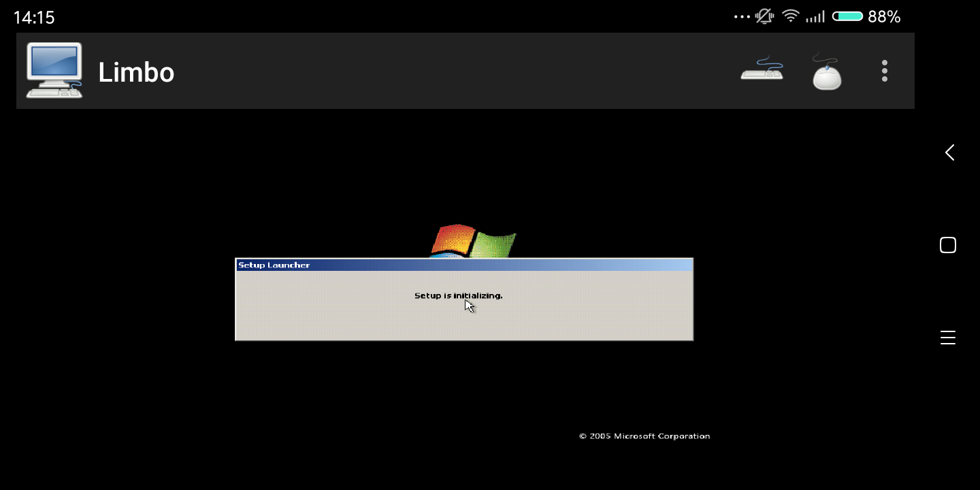The height and width of the screenshot is (490, 980).
Task: Tap the Limbo mouse icon
Action: (827, 71)
